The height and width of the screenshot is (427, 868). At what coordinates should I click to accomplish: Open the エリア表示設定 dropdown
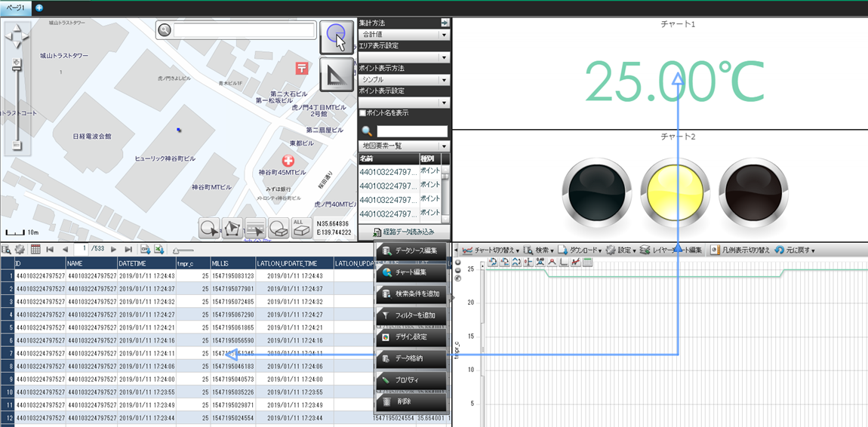click(404, 57)
